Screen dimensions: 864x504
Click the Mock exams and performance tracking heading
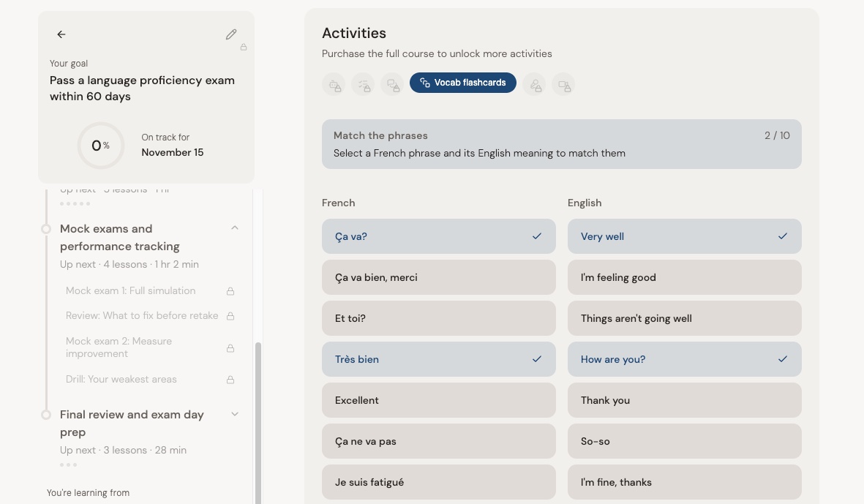119,238
